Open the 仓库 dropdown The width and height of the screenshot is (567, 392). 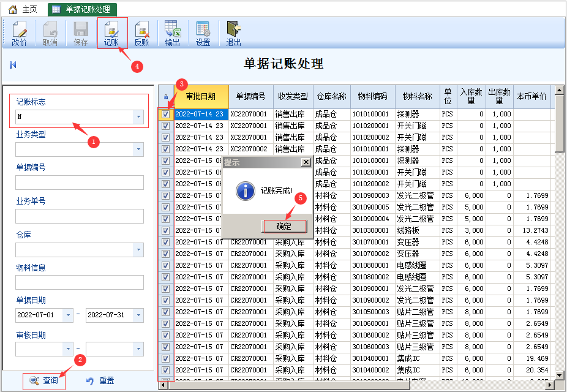pyautogui.click(x=138, y=249)
